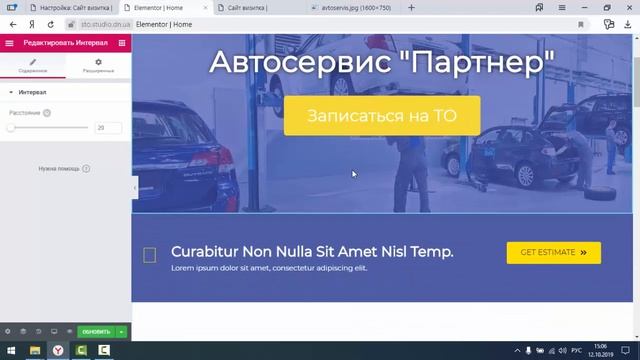Focus the spacing value field showing 20
The width and height of the screenshot is (640, 360).
pos(108,128)
